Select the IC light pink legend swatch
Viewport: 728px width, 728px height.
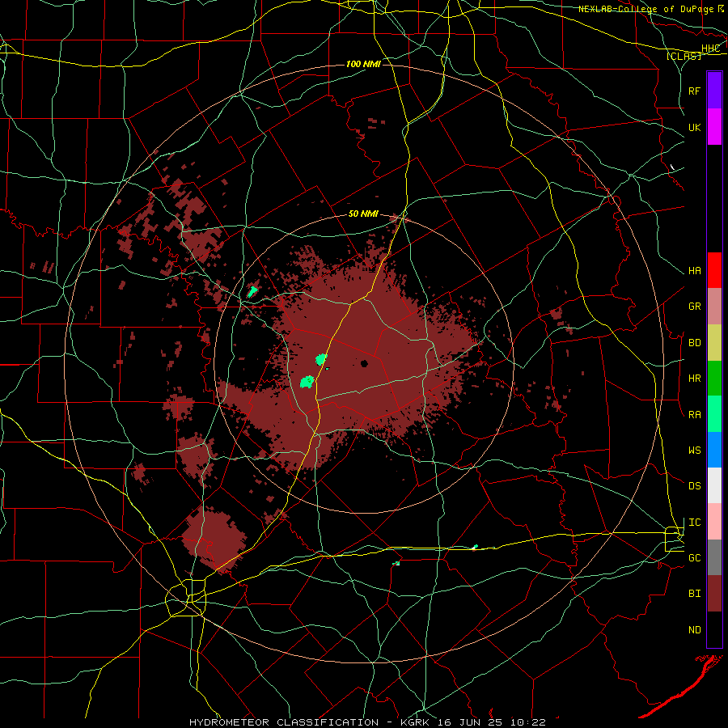[x=714, y=522]
